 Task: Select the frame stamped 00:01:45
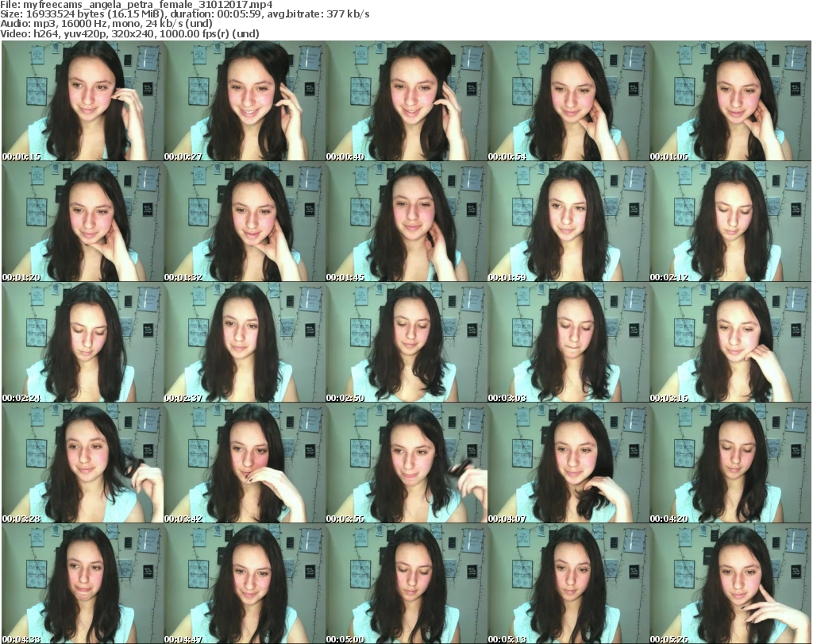[x=406, y=222]
